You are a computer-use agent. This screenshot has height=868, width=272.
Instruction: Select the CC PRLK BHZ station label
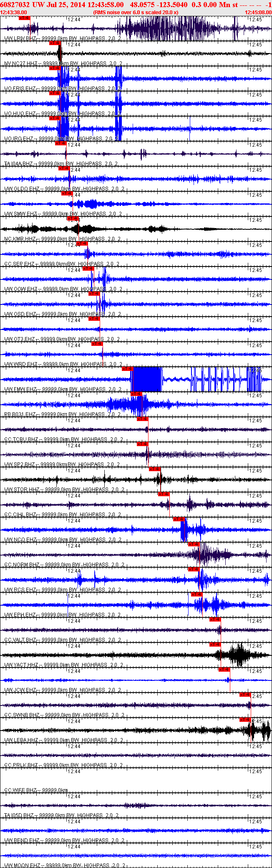(21, 765)
